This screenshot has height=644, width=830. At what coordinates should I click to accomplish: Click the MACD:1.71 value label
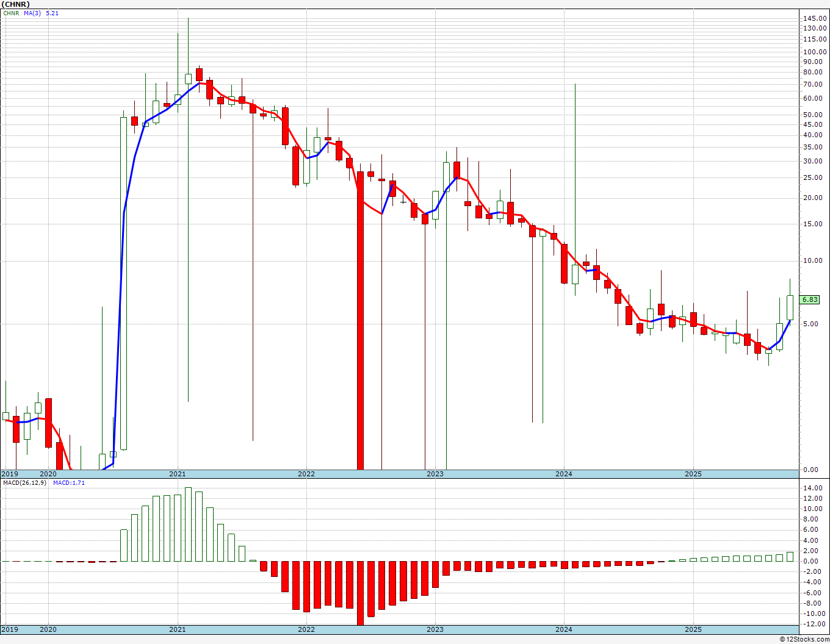click(x=69, y=482)
